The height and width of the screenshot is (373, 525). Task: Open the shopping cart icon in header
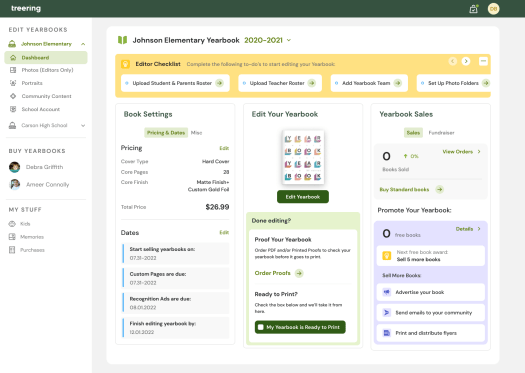click(473, 9)
